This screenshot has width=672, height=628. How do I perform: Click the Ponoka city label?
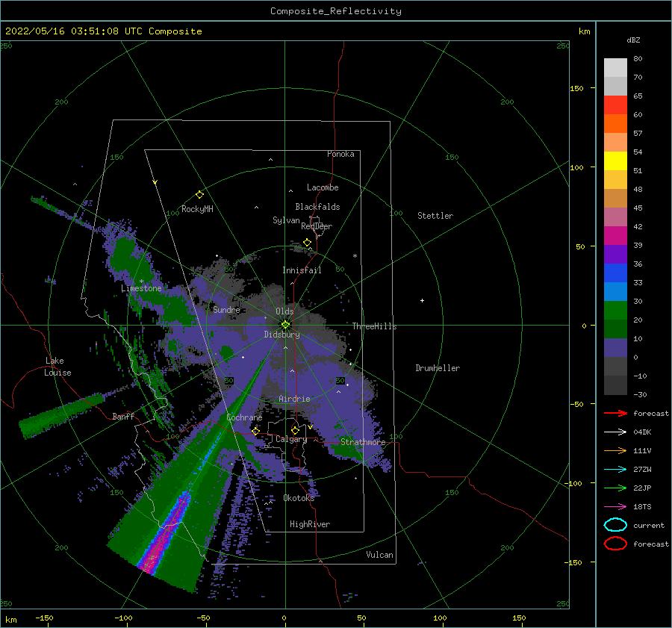pos(340,154)
